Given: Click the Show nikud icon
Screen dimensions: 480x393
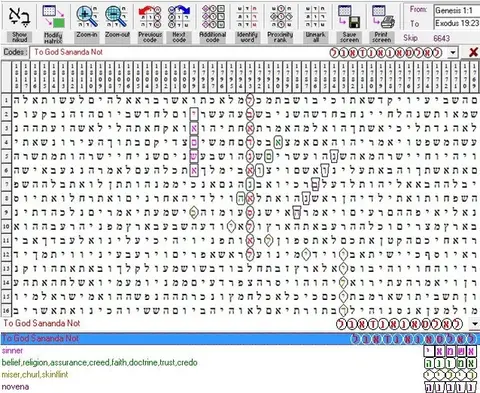Looking at the screenshot, I should pyautogui.click(x=20, y=17).
